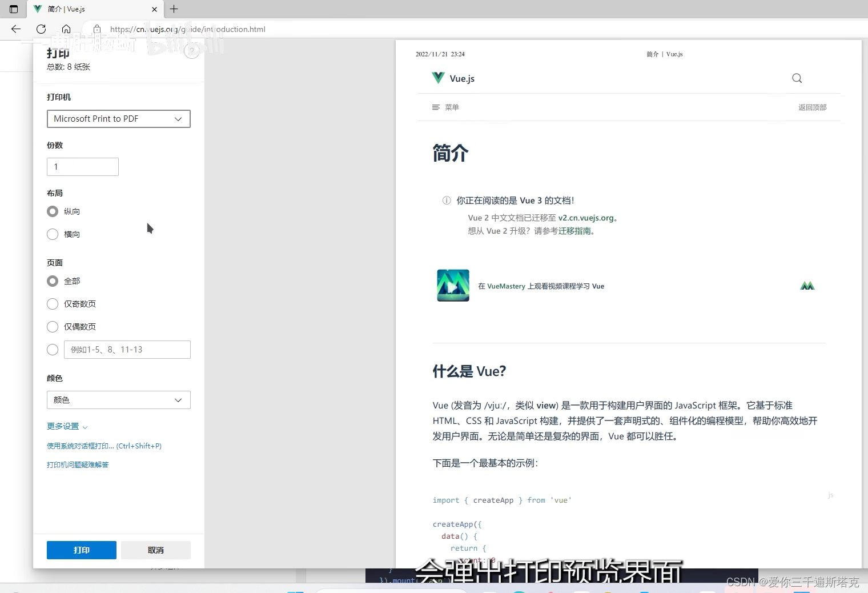Screen dimensions: 868x593
Task: Click the Vue.js logo in the preview
Action: [x=437, y=78]
